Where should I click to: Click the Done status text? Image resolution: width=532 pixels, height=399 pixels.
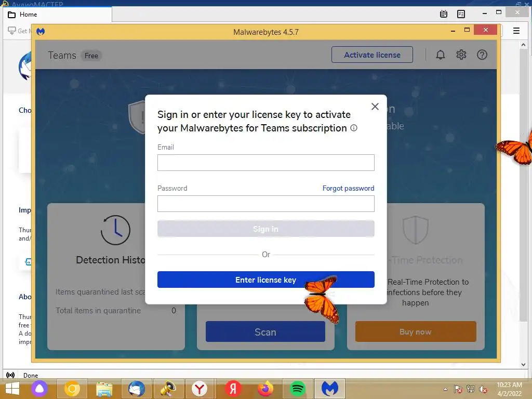tap(31, 375)
